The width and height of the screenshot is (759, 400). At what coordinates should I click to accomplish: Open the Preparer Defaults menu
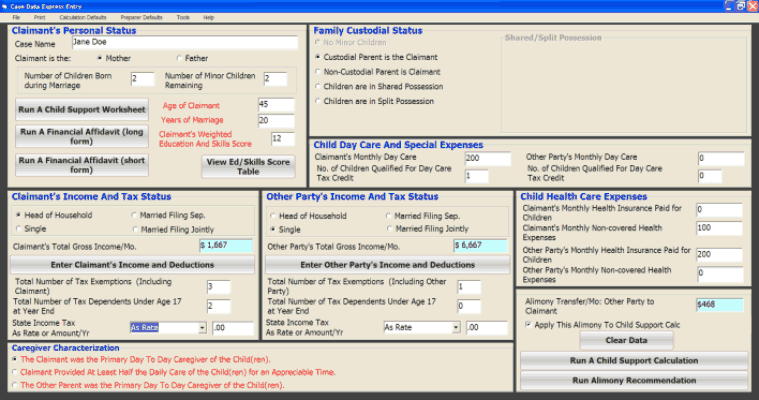140,18
